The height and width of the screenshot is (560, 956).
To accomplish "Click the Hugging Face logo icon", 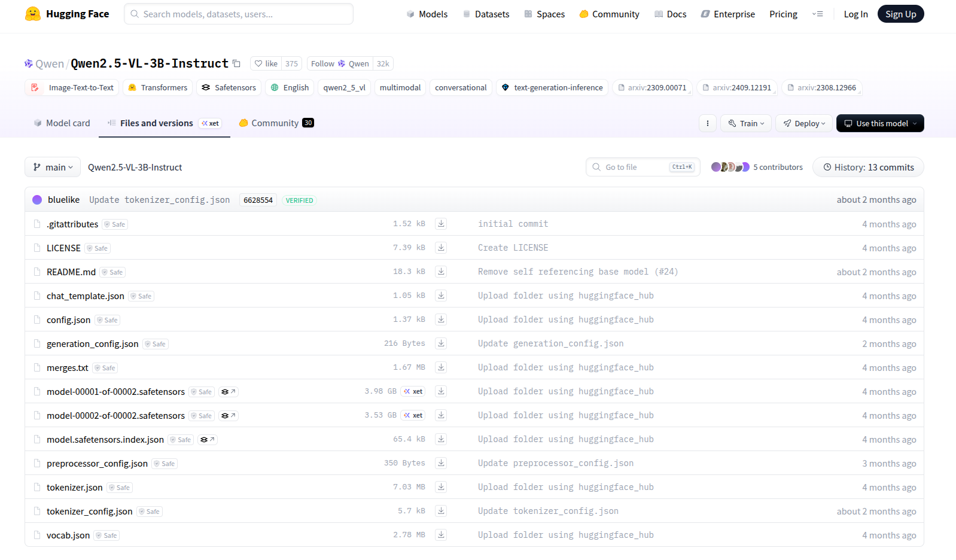I will pyautogui.click(x=33, y=14).
